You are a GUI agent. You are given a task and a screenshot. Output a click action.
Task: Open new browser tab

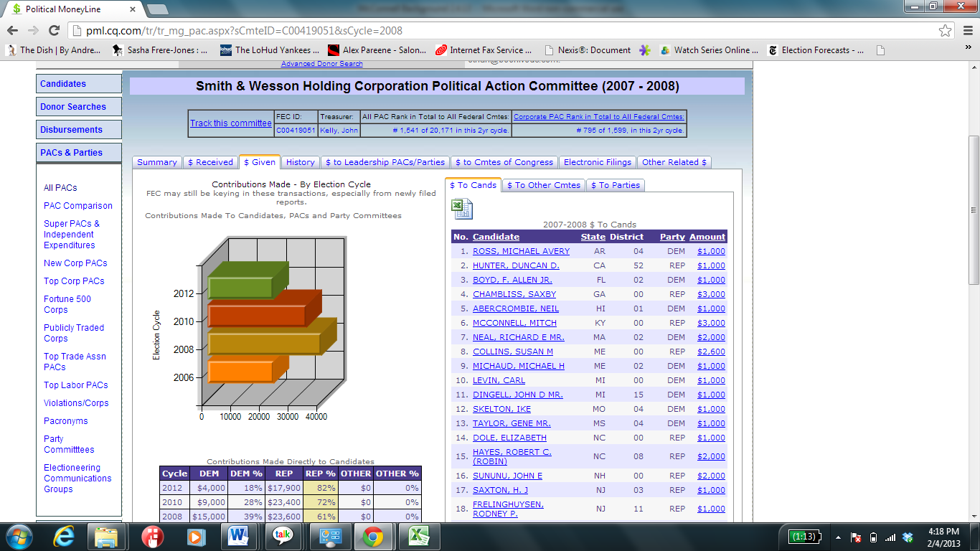click(x=157, y=9)
